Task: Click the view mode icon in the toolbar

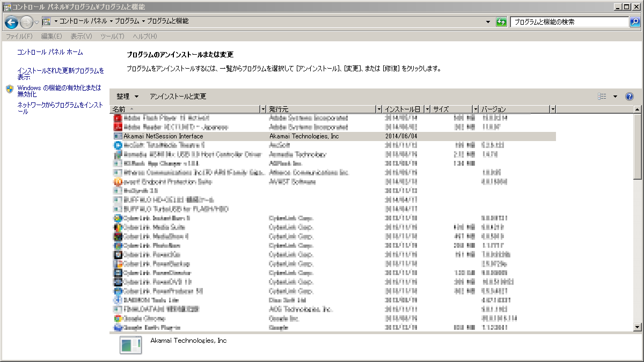Action: pyautogui.click(x=602, y=97)
